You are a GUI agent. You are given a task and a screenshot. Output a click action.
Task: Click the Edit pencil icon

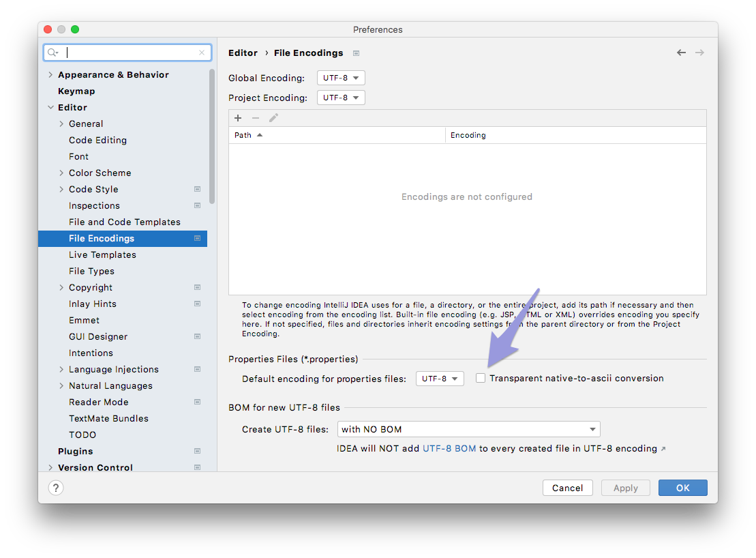point(273,118)
